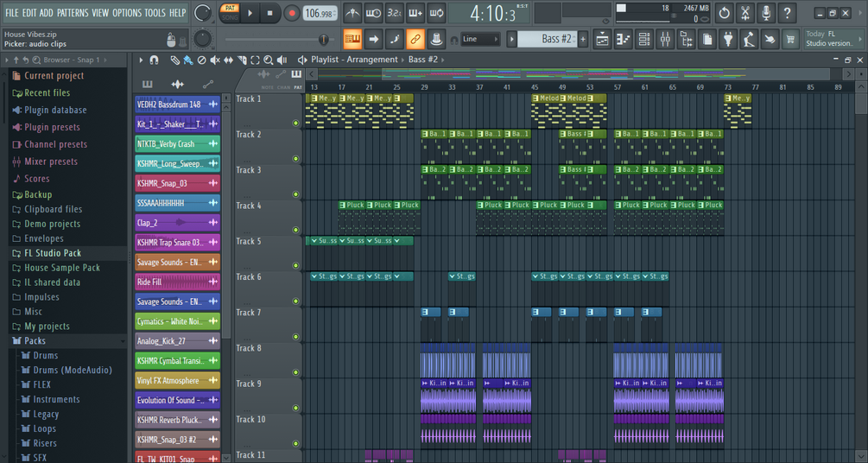The width and height of the screenshot is (868, 463).
Task: Click the song position slider handle
Action: tap(323, 40)
